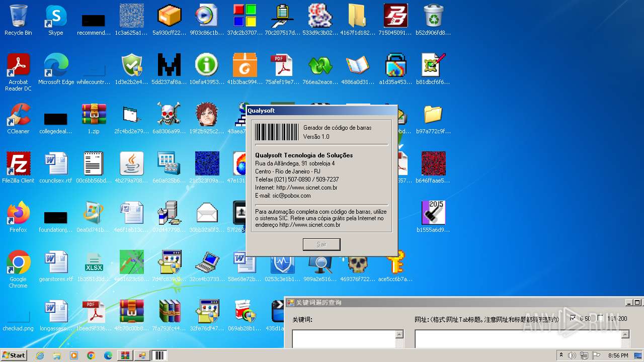
Task: Open File Explorer from taskbar
Action: click(x=57, y=355)
